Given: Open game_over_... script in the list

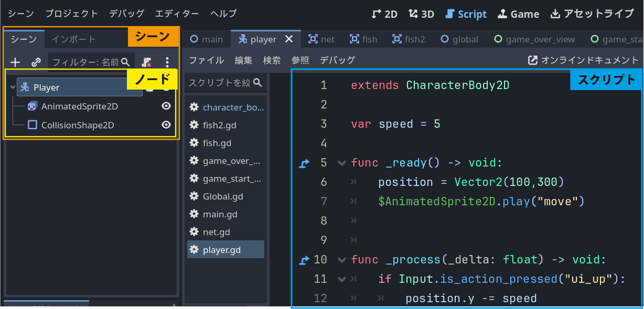Looking at the screenshot, I should (x=226, y=161).
